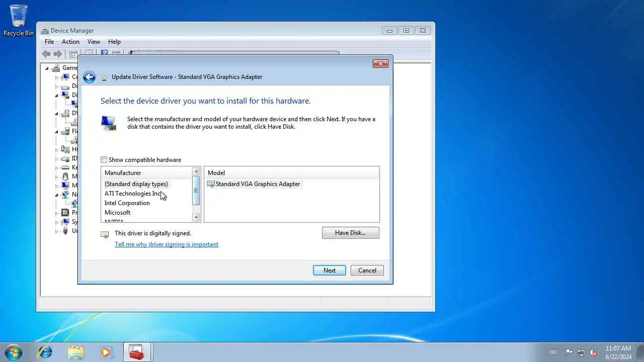Image resolution: width=644 pixels, height=362 pixels.
Task: Open the Recycle Bin desktop icon
Action: point(19,21)
